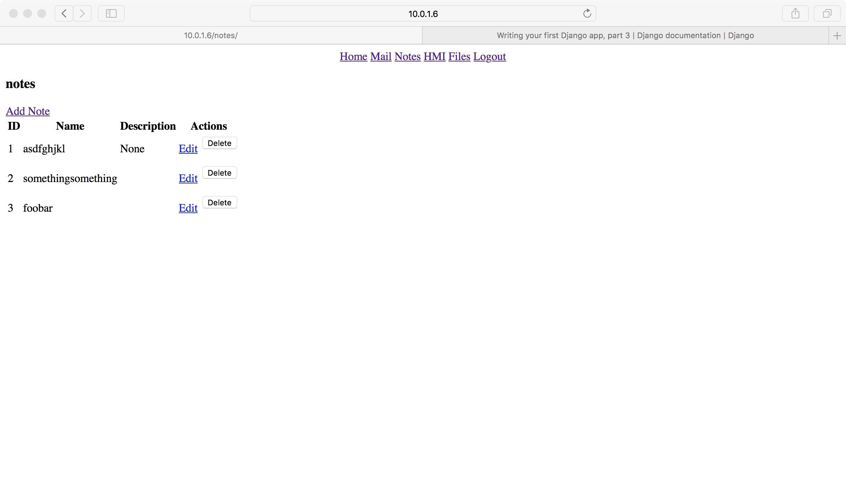
Task: Edit the foobar note
Action: (x=188, y=208)
